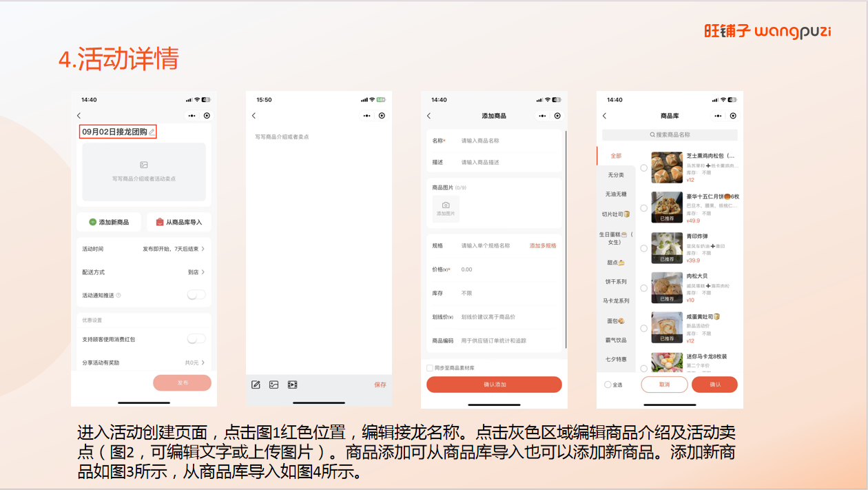Select the insert picture icon in editor toolbar
The width and height of the screenshot is (868, 490).
[273, 385]
